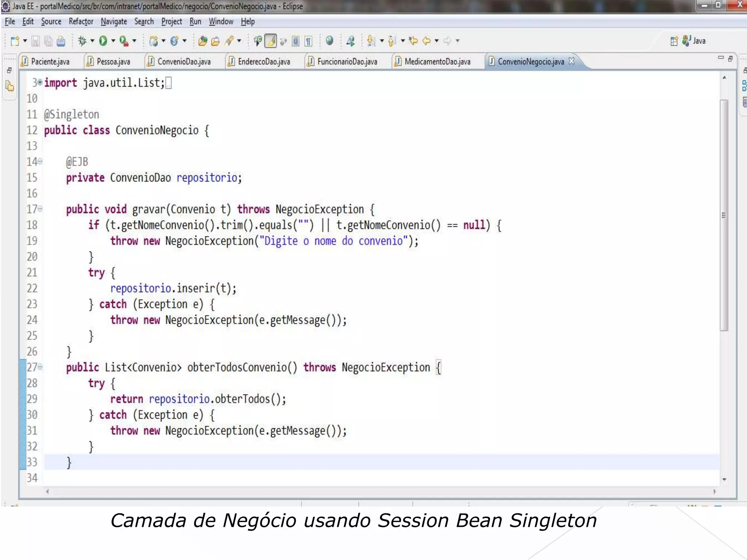Collapse the obterTodosConvenio method at line 27
The image size is (747, 560).
coord(40,366)
